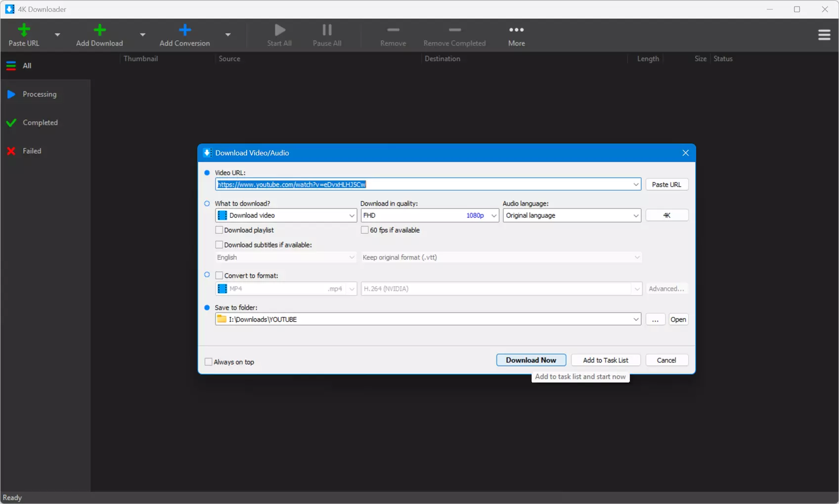
Task: Open the Save to folder path dropdown
Action: point(636,319)
